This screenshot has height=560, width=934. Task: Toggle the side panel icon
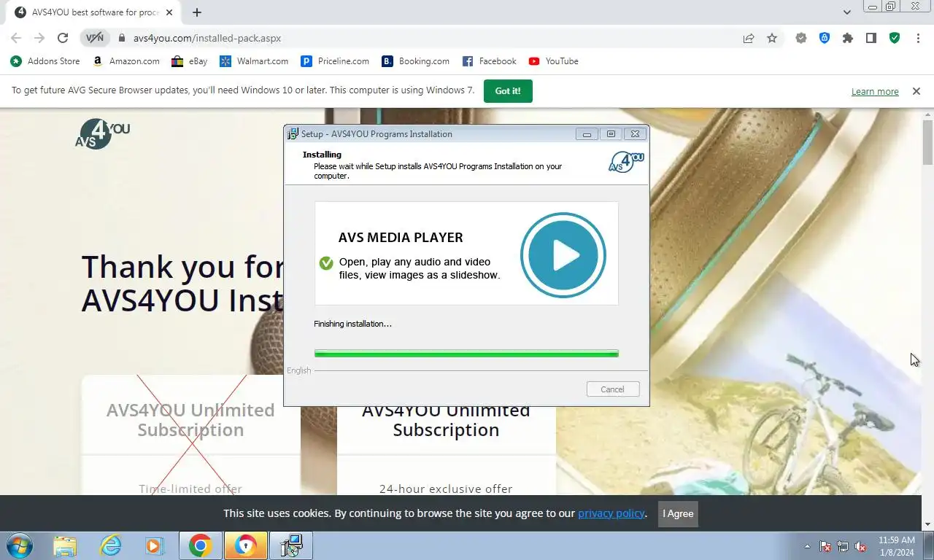pyautogui.click(x=871, y=38)
